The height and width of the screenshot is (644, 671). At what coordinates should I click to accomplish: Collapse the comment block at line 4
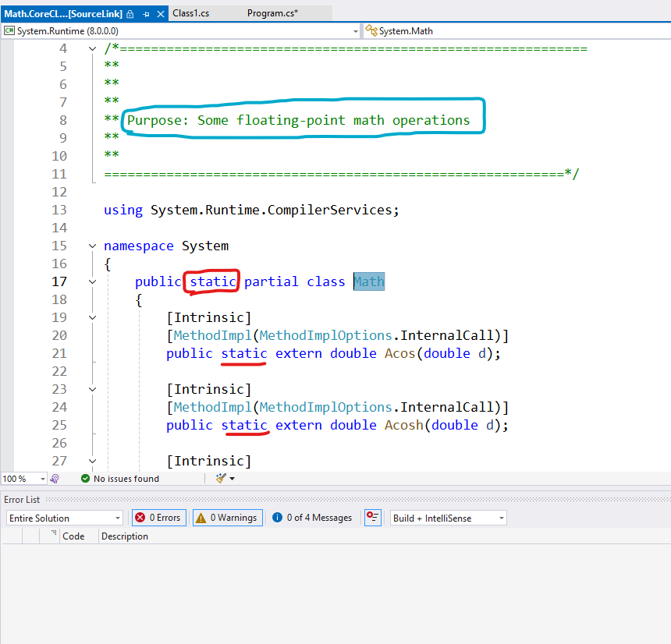[92, 49]
